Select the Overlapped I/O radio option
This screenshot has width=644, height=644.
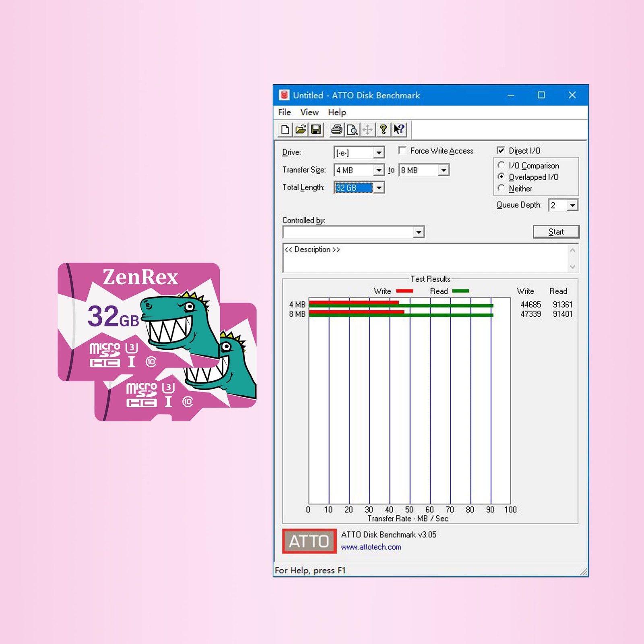click(501, 176)
